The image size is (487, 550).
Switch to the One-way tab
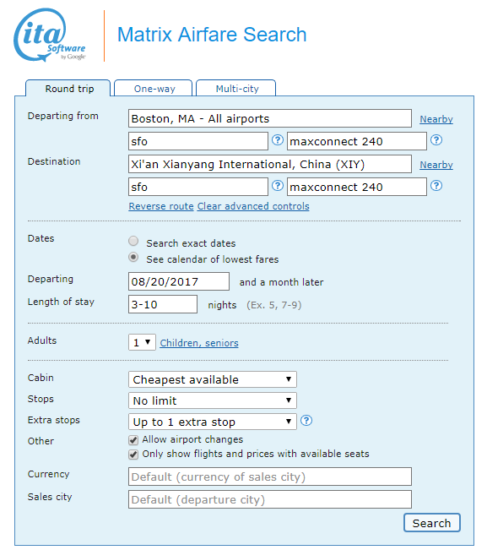[x=154, y=88]
